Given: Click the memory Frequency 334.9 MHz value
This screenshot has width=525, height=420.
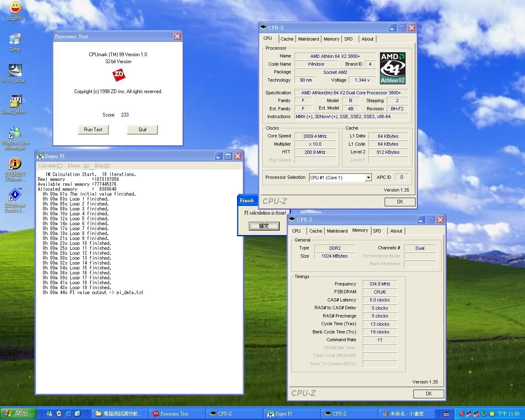Looking at the screenshot, I should [380, 284].
